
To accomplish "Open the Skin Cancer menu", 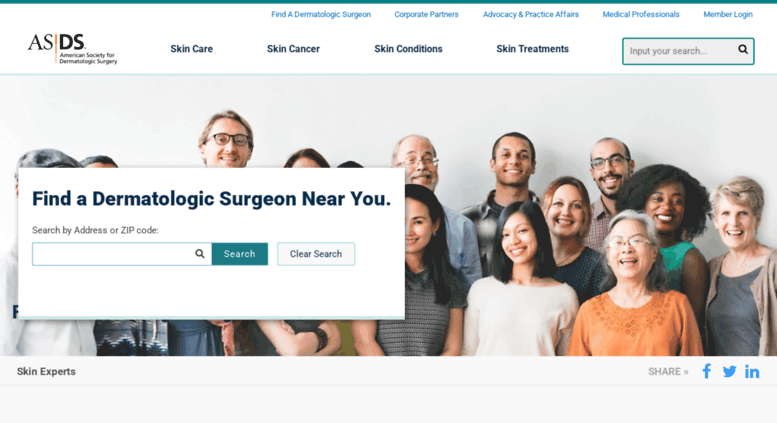I will pyautogui.click(x=293, y=49).
